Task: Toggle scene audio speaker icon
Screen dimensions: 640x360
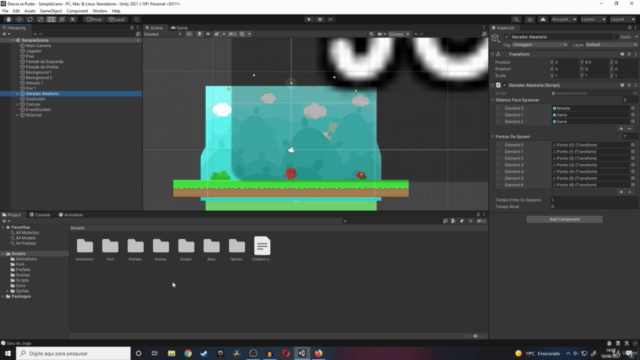Action: point(208,34)
